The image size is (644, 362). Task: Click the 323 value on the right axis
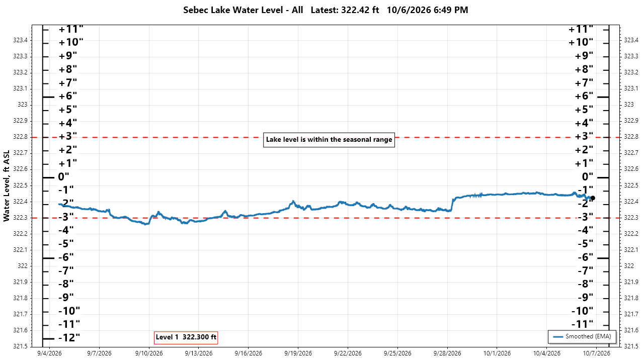(628, 105)
